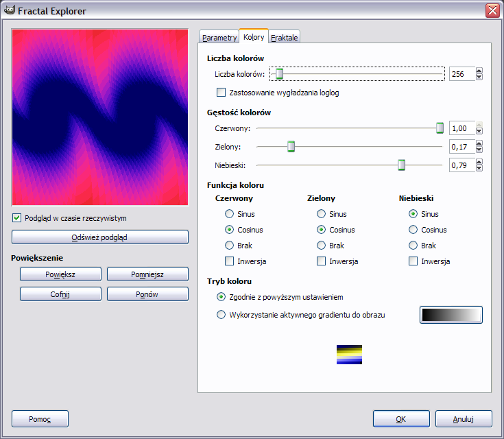
Task: Click the color palette preview swatch
Action: coord(349,355)
